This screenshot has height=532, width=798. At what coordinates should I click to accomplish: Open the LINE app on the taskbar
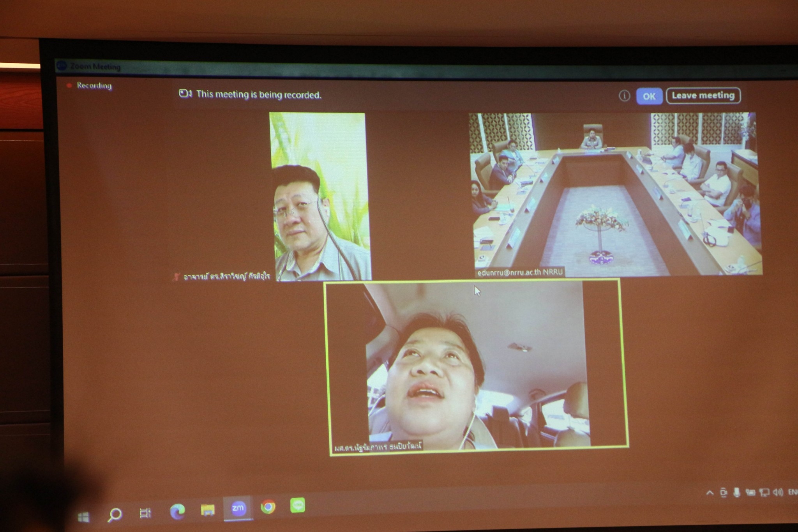pos(298,505)
